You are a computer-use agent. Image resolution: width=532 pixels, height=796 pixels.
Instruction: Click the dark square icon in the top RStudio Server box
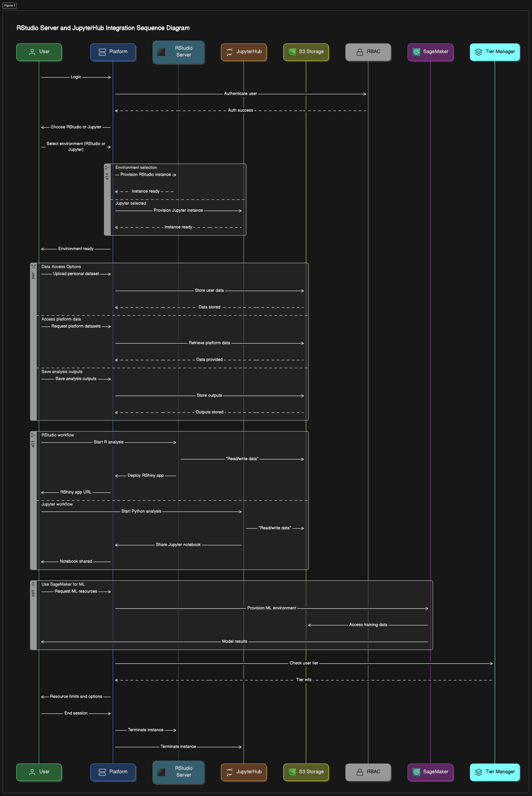pos(161,52)
